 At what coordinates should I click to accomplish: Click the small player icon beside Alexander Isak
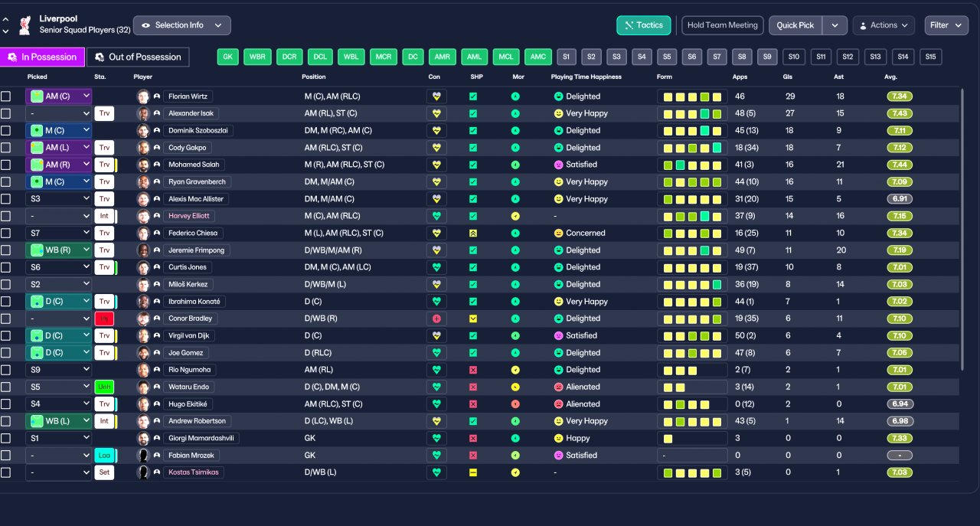coord(157,113)
